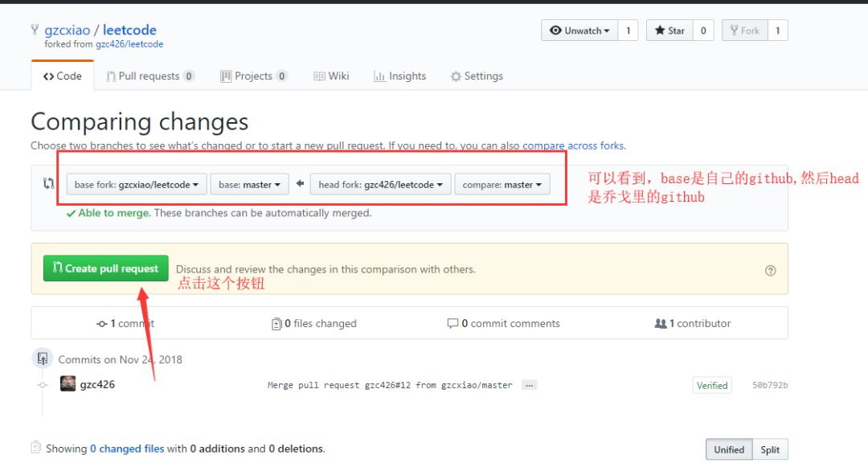Click the Fork button
This screenshot has height=467, width=868.
tap(744, 31)
